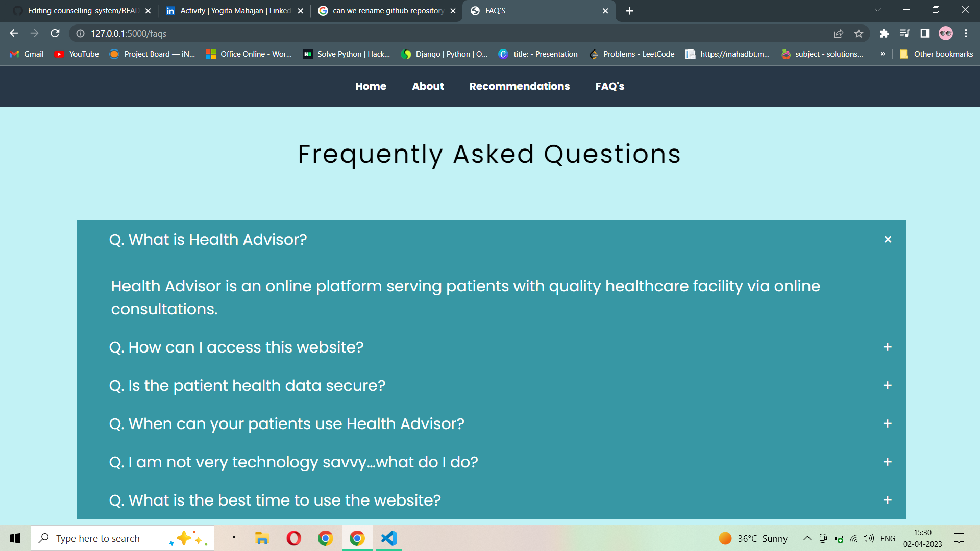Expand 'How can I access this website?'
The height and width of the screenshot is (551, 980).
pos(888,347)
